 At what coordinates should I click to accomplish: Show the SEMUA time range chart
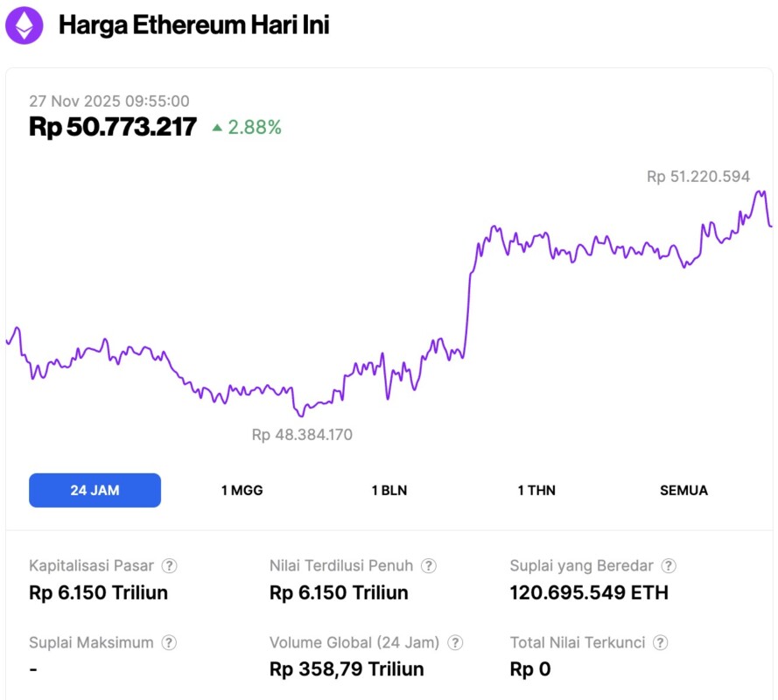683,490
